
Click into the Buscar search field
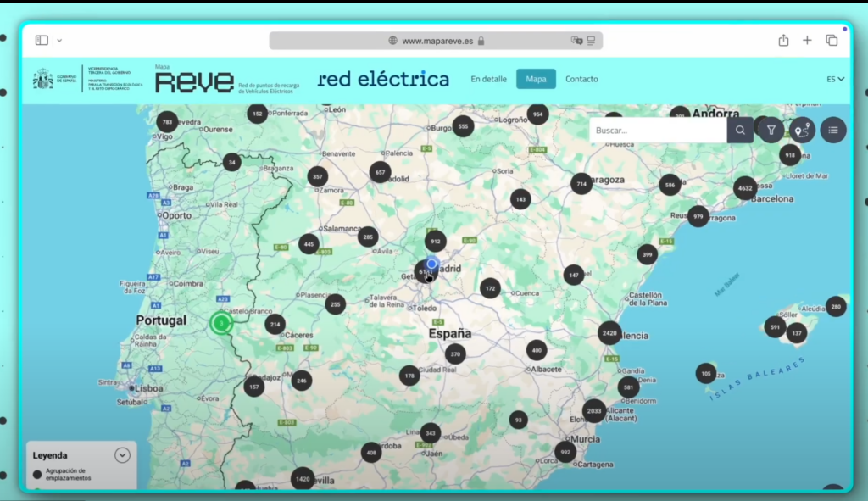[658, 130]
